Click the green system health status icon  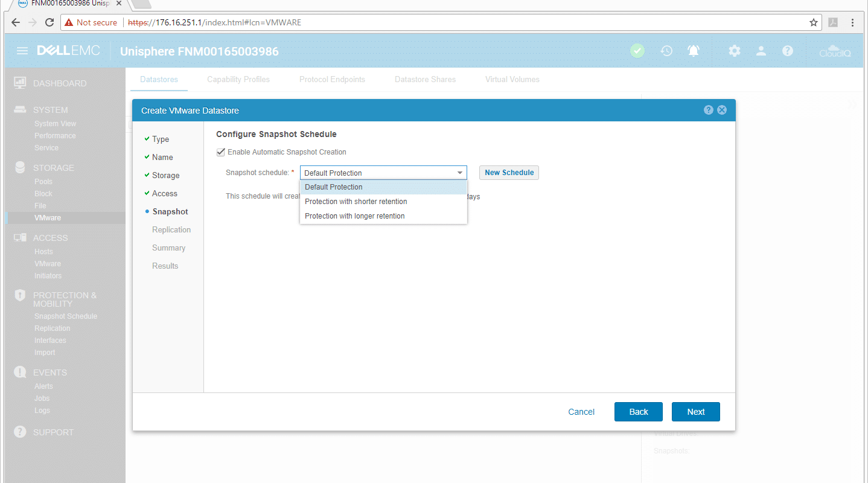[x=637, y=51]
